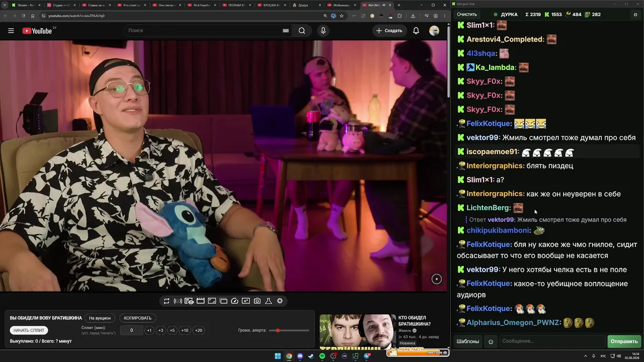Open the КТО ОБИДЕЛ БРАТИШКИНА video thumbnail

(357, 332)
